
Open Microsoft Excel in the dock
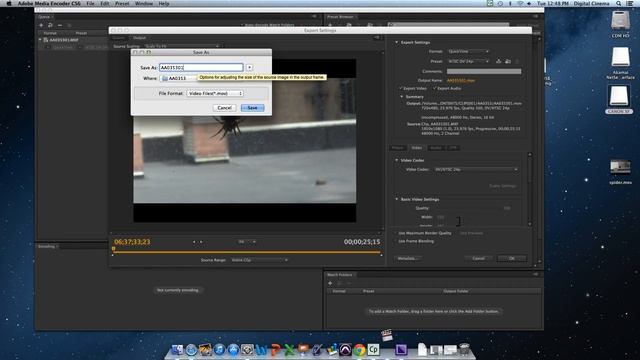289,350
